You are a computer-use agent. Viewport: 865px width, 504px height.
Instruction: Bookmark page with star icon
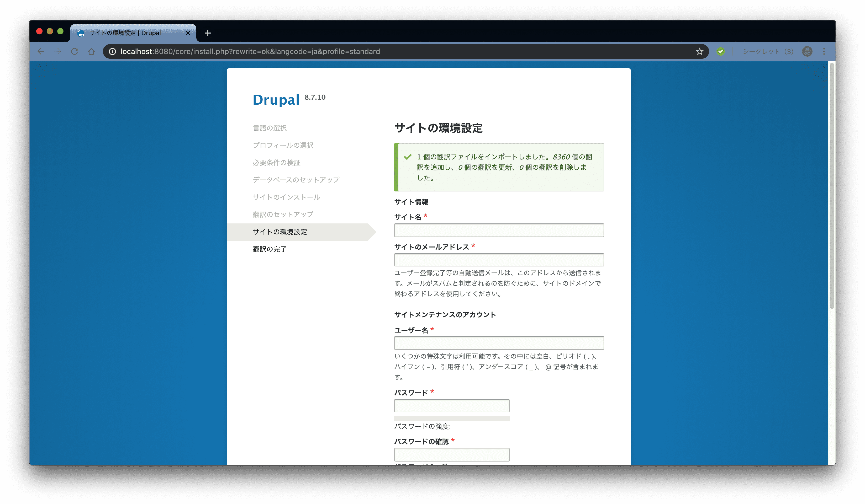(699, 51)
